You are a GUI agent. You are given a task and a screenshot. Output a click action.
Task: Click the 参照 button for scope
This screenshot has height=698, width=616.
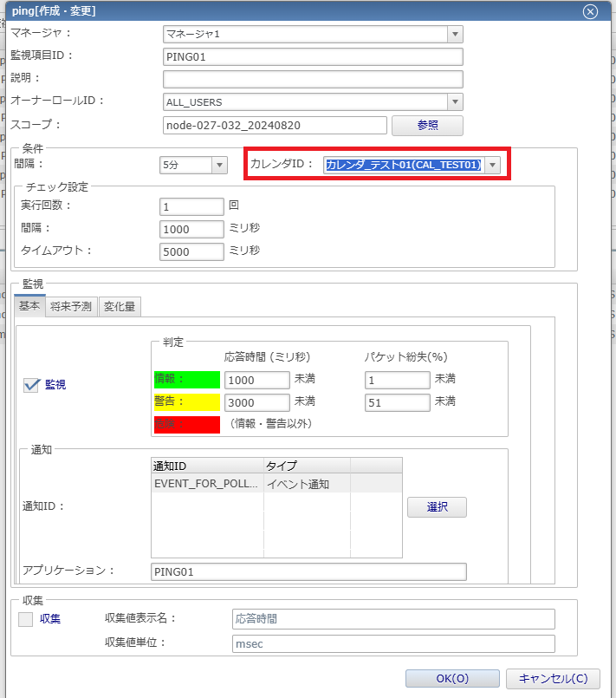tap(427, 125)
